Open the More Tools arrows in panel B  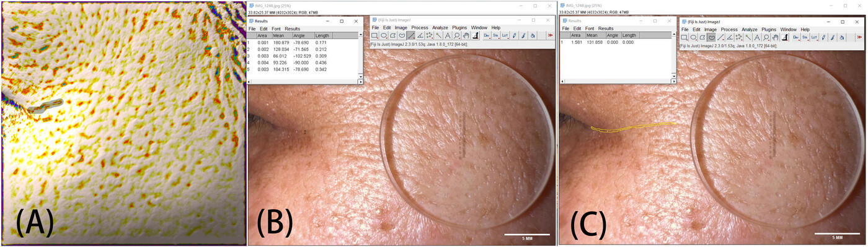tap(551, 36)
